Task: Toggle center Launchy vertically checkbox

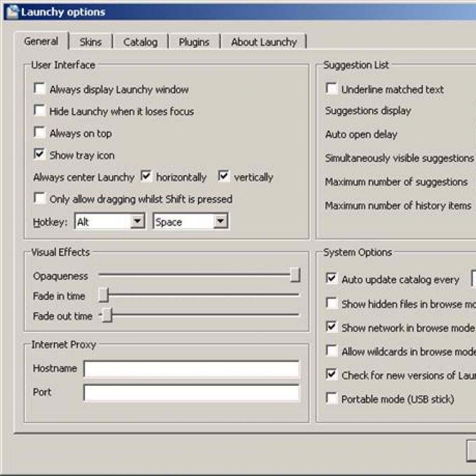Action: pos(224,176)
